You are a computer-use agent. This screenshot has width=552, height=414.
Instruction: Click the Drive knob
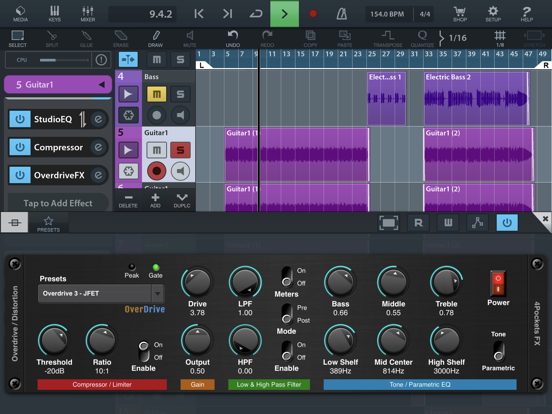click(197, 282)
